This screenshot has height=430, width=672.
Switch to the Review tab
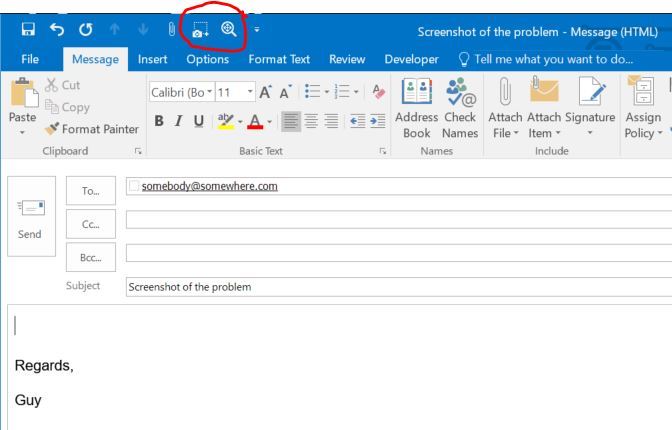point(347,59)
